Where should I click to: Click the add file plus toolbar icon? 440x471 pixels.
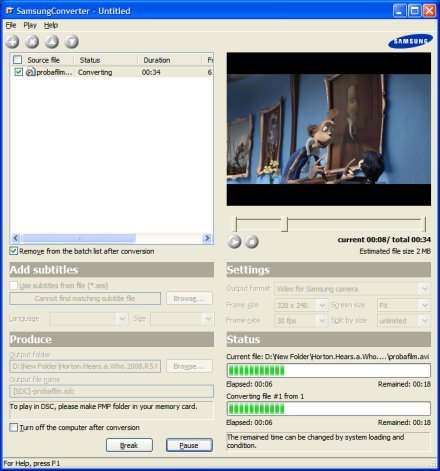pos(12,42)
